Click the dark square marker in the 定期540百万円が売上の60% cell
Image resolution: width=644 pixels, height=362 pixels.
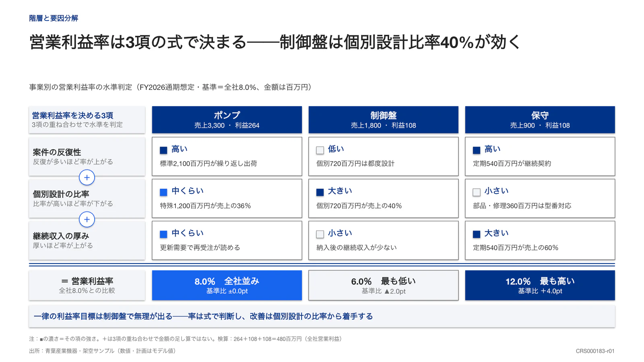477,234
